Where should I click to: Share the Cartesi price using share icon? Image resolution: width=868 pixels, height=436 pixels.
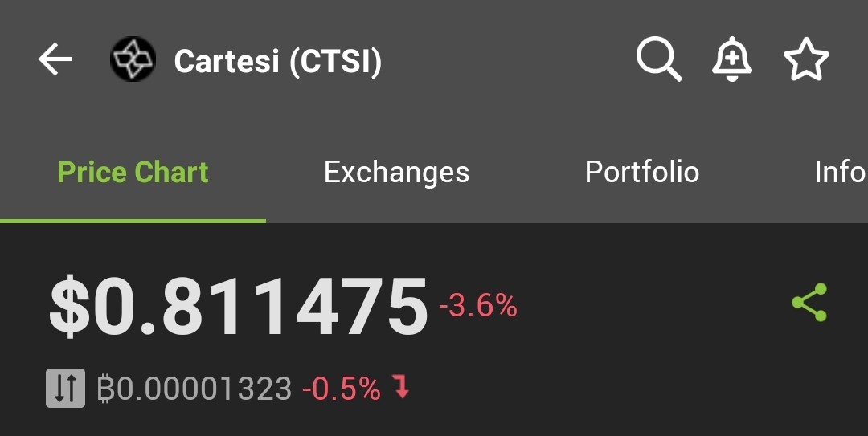[x=809, y=302]
